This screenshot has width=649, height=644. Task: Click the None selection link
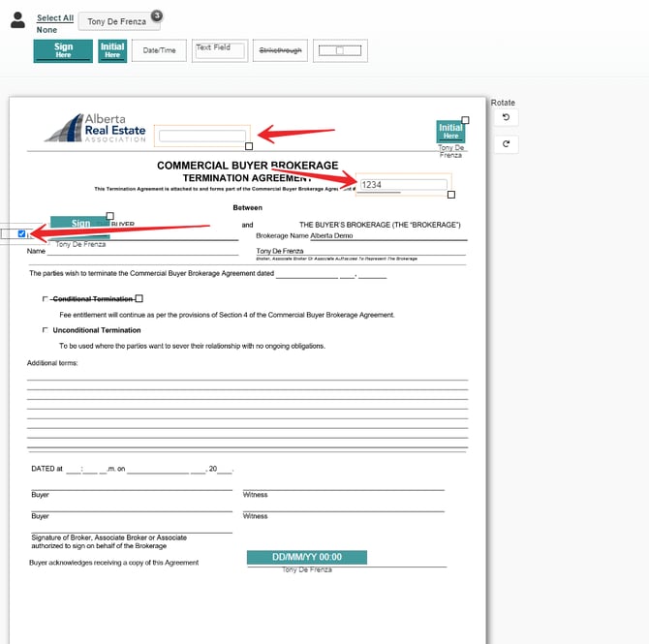coord(46,30)
